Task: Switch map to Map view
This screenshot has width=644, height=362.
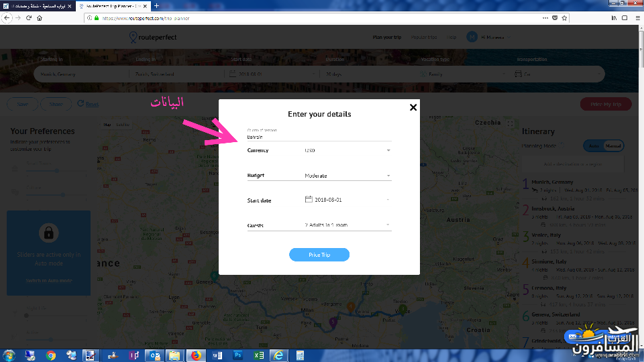Action: click(x=107, y=125)
